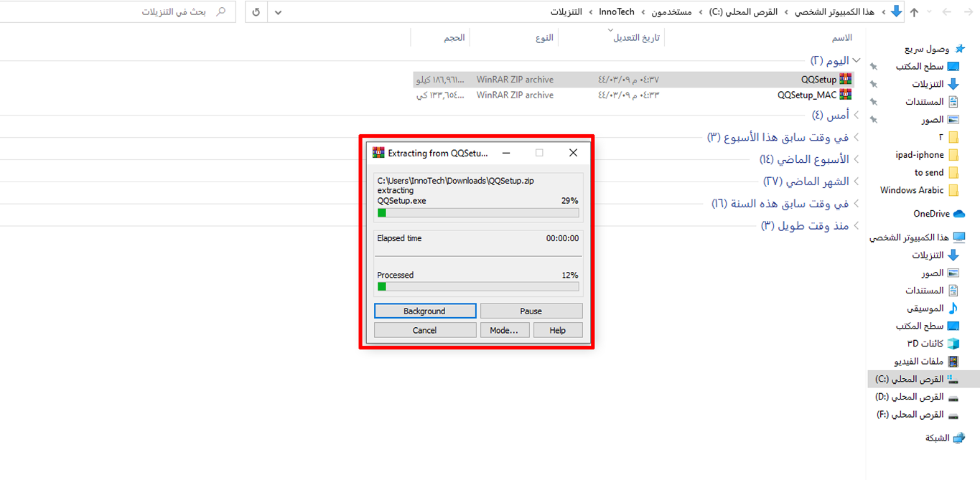
Task: Expand في وقت سابق هذه السنة (١٦) group
Action: (x=856, y=204)
